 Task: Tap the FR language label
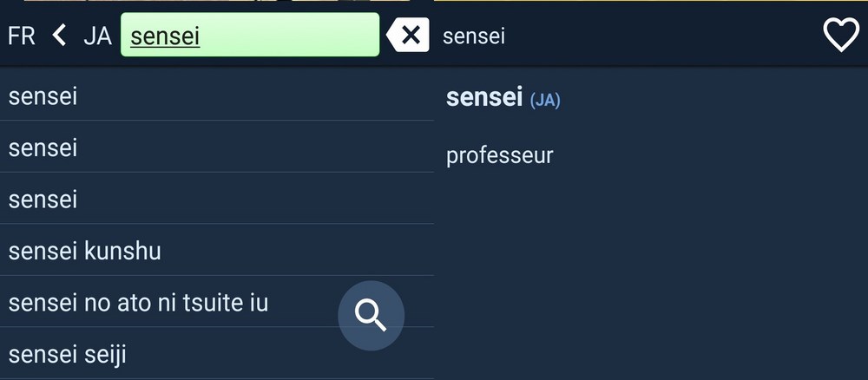pyautogui.click(x=22, y=36)
